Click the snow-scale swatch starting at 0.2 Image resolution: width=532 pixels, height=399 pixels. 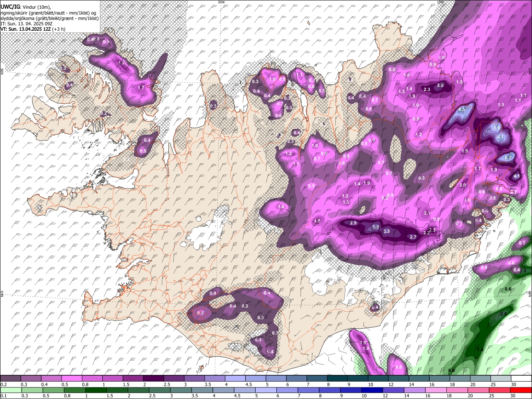pyautogui.click(x=10, y=379)
